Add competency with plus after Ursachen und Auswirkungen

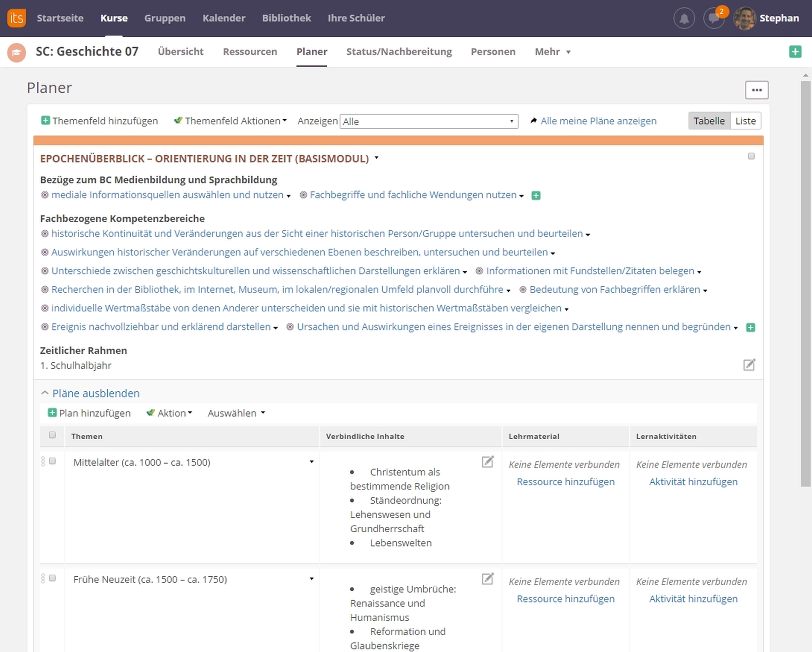751,327
